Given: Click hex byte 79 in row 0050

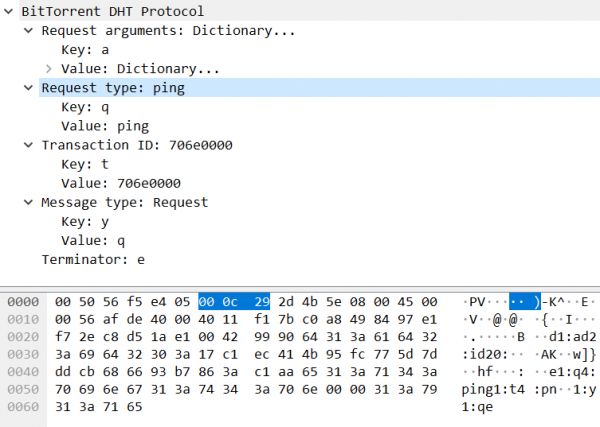Looking at the screenshot, I should (429, 390).
